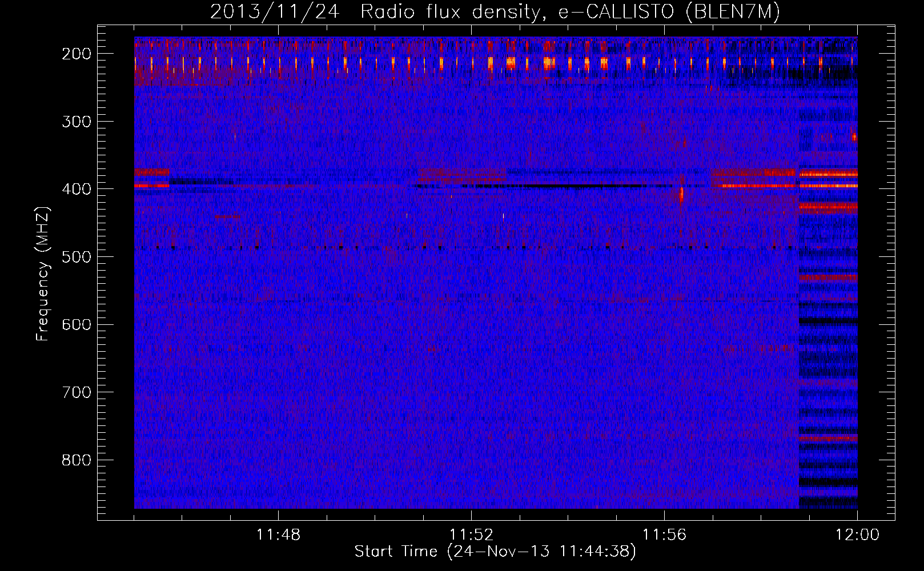The height and width of the screenshot is (571, 924).
Task: Click the 700 frequency tick label
Action: click(77, 392)
